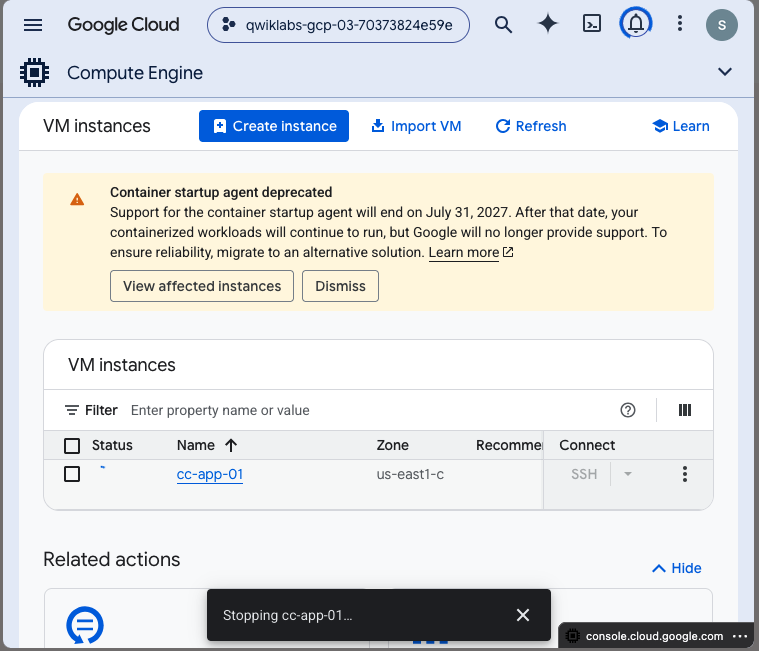This screenshot has height=651, width=759.
Task: Hide the Related actions section
Action: [x=677, y=568]
